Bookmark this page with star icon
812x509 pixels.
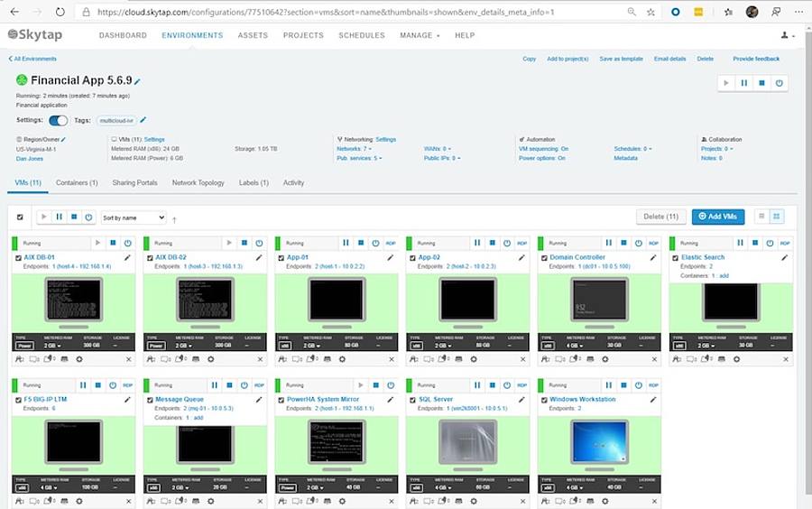point(651,12)
